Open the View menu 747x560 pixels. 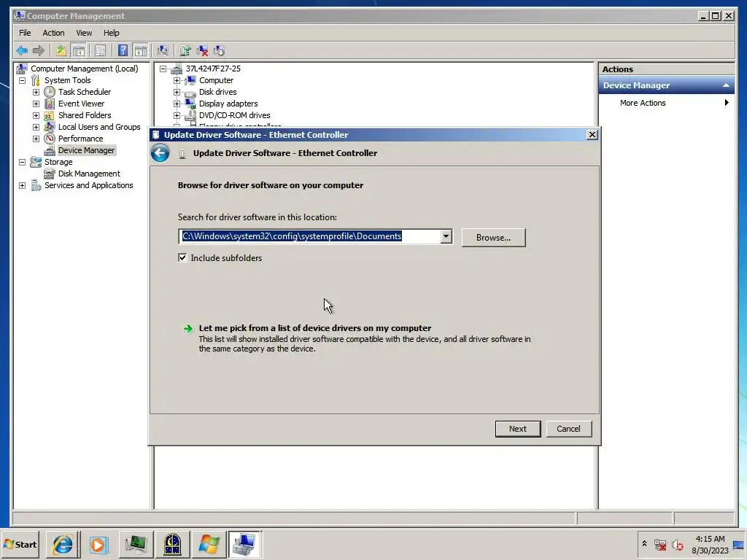[84, 33]
